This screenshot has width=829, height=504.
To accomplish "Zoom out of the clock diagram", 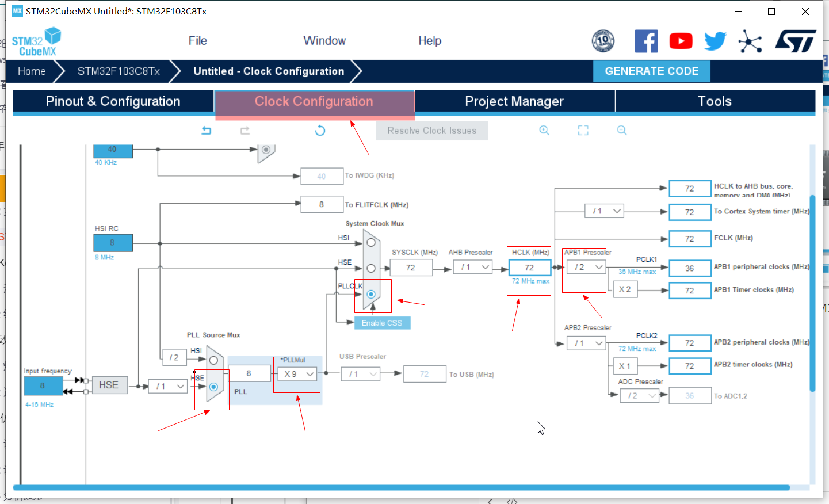I will tap(622, 131).
